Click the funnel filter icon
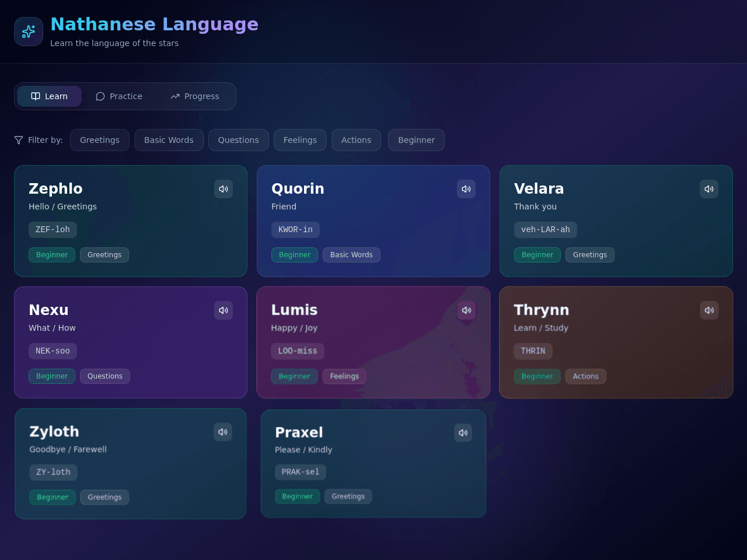747x560 pixels. pos(19,140)
